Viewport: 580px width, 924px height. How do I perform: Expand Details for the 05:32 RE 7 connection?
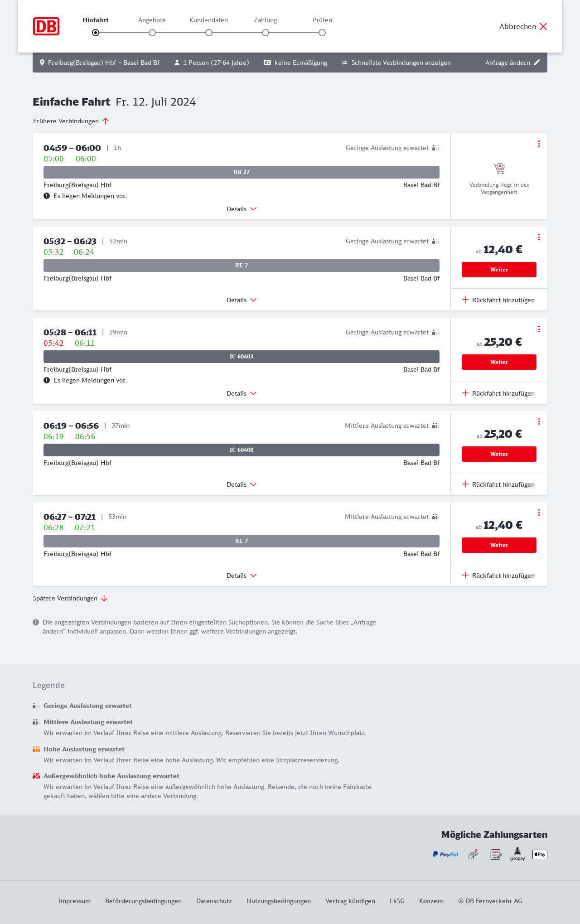coord(242,300)
